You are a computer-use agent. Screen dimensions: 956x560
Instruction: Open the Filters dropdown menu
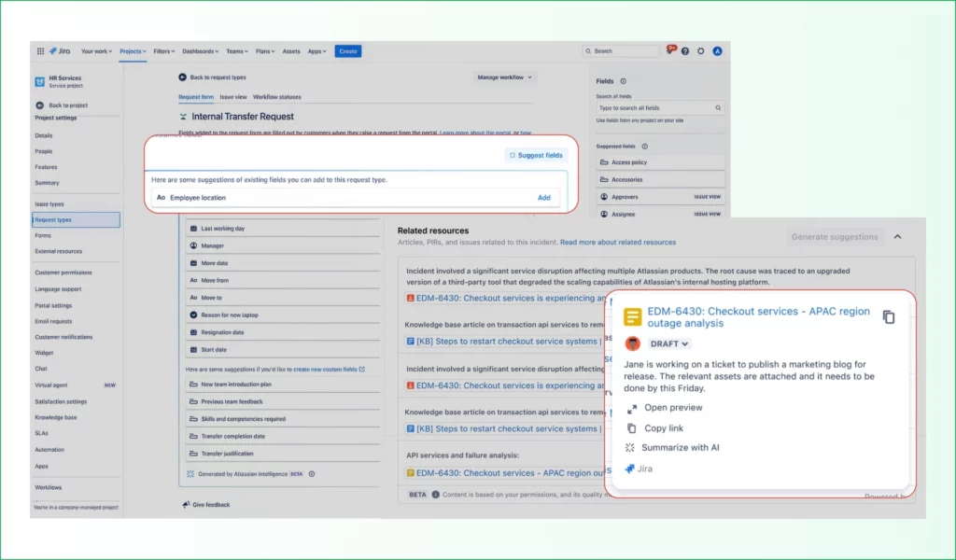pyautogui.click(x=164, y=51)
